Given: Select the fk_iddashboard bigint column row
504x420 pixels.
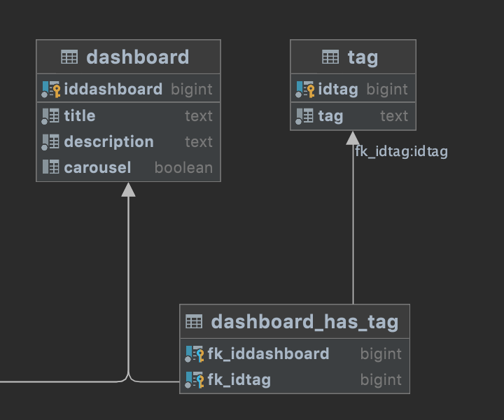Looking at the screenshot, I should [295, 353].
